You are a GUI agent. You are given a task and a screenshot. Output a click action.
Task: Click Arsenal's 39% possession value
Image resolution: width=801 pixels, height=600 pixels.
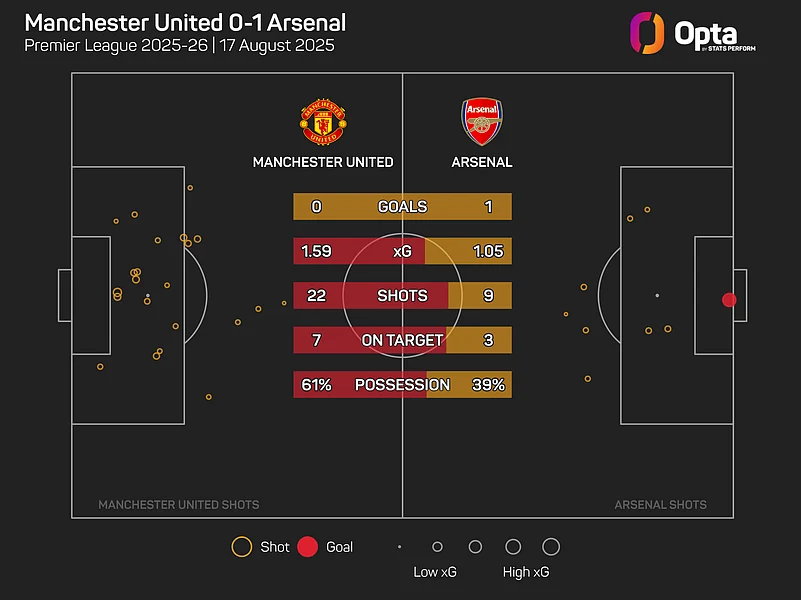click(488, 385)
